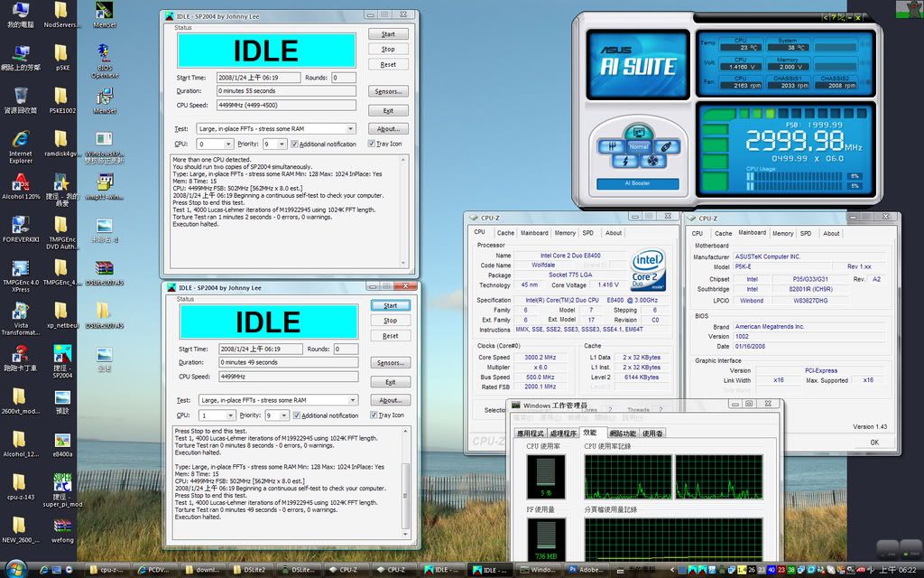This screenshot has height=578, width=924.
Task: Click the log scrollbar in upper SP2004 window
Action: pos(403,210)
